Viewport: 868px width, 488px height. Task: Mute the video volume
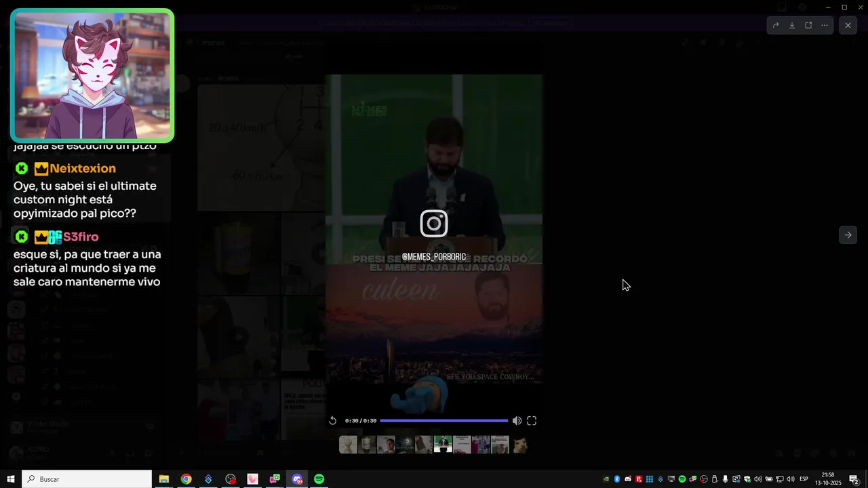[517, 421]
